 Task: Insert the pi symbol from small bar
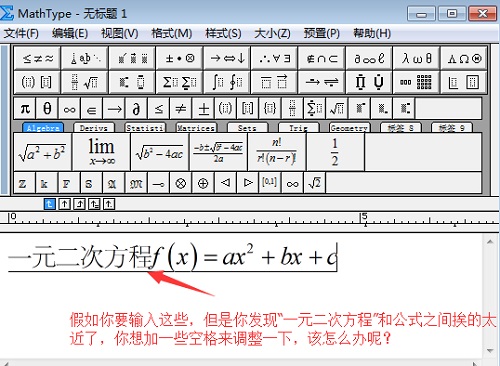25,109
